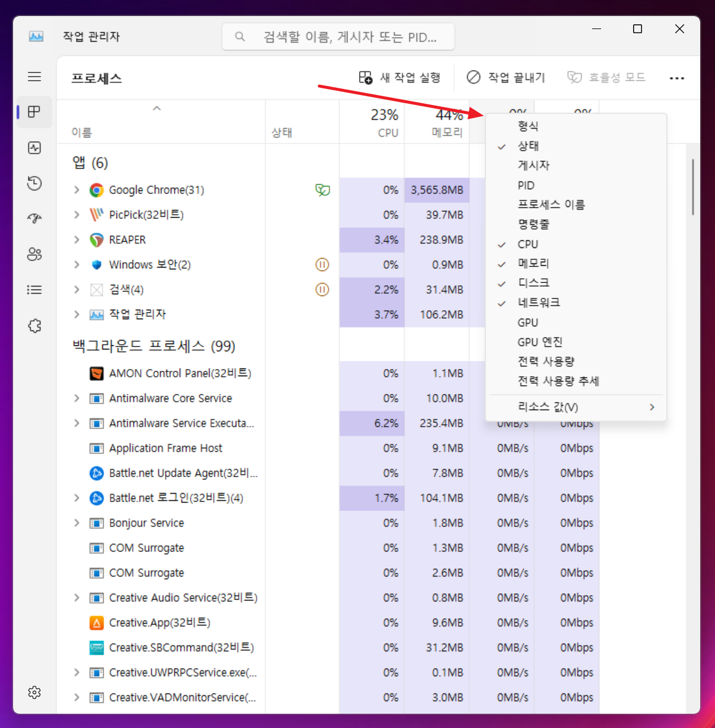Click the AMON Control Panel icon
Image resolution: width=715 pixels, height=728 pixels.
[96, 373]
